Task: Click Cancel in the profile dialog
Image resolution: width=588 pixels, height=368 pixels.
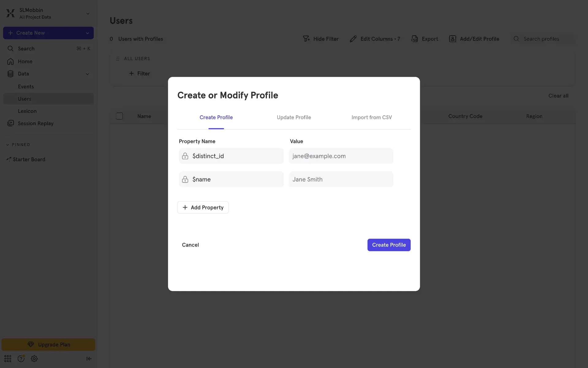Action: click(190, 245)
